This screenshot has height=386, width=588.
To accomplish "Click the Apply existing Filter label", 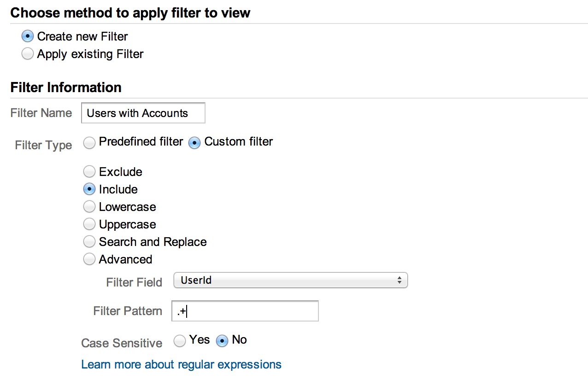I will [90, 54].
